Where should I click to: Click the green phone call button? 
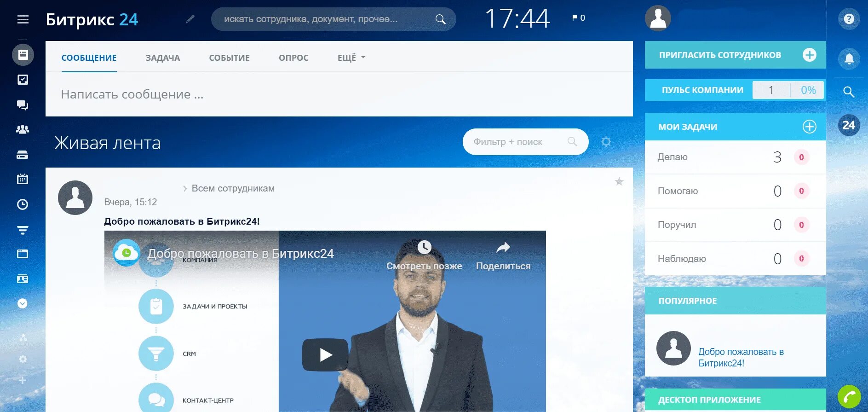(849, 396)
